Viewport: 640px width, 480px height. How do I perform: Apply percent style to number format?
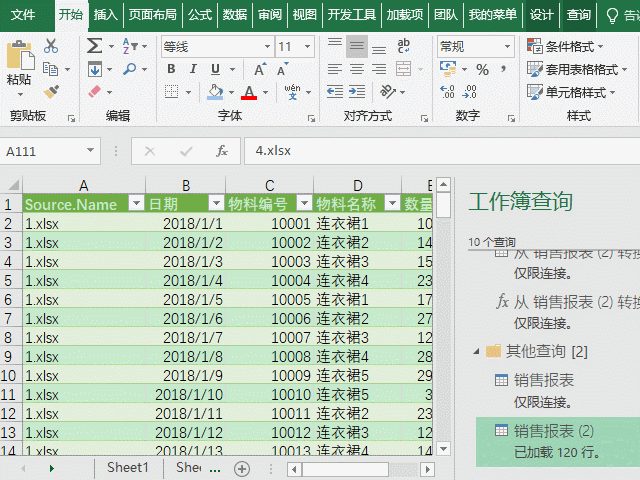pyautogui.click(x=482, y=69)
